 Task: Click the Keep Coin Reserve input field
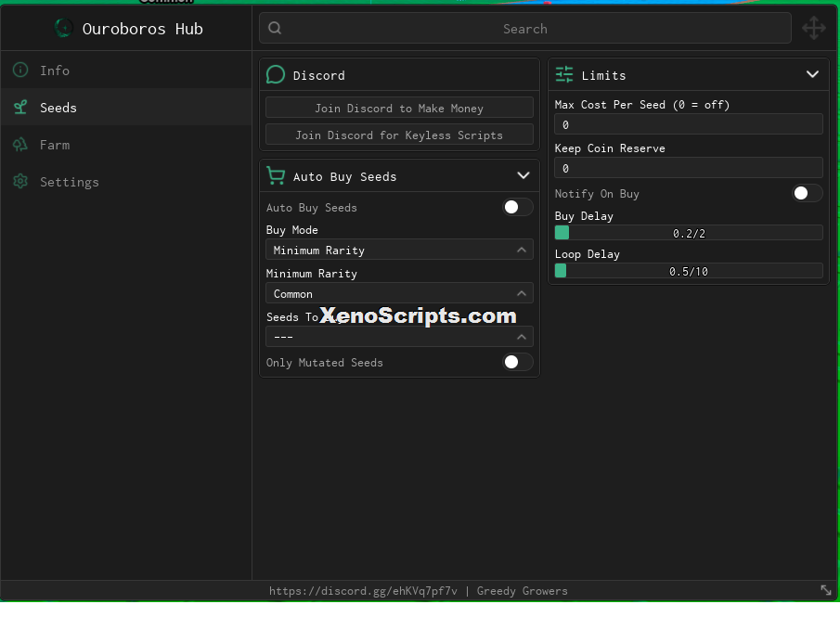click(x=689, y=168)
